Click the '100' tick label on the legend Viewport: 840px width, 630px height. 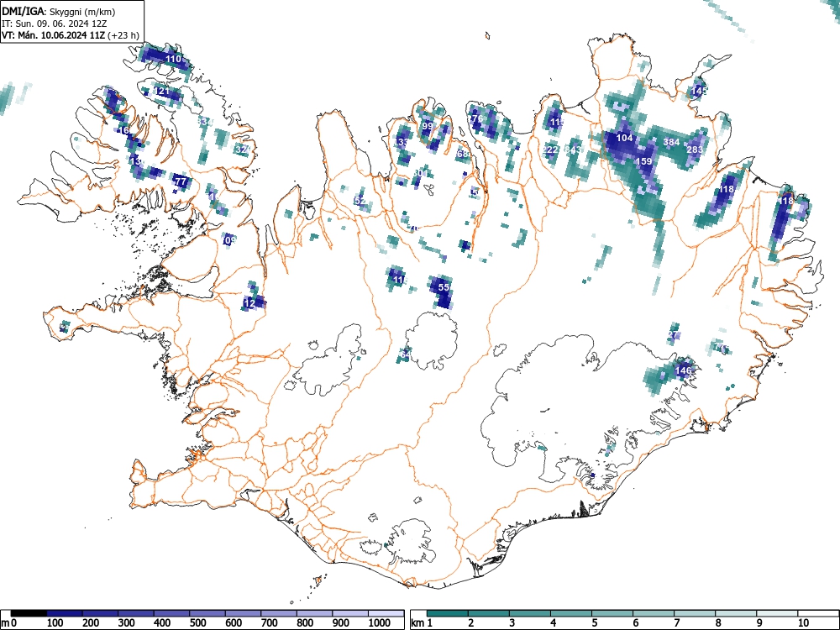tap(55, 623)
